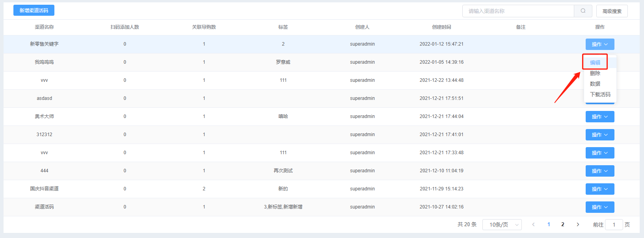Image resolution: width=644 pixels, height=238 pixels.
Task: Click 新增渠道活码 button
Action: pyautogui.click(x=34, y=11)
